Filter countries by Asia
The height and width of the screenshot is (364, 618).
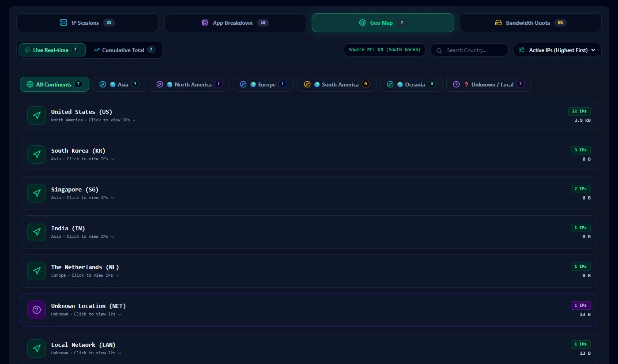(119, 84)
